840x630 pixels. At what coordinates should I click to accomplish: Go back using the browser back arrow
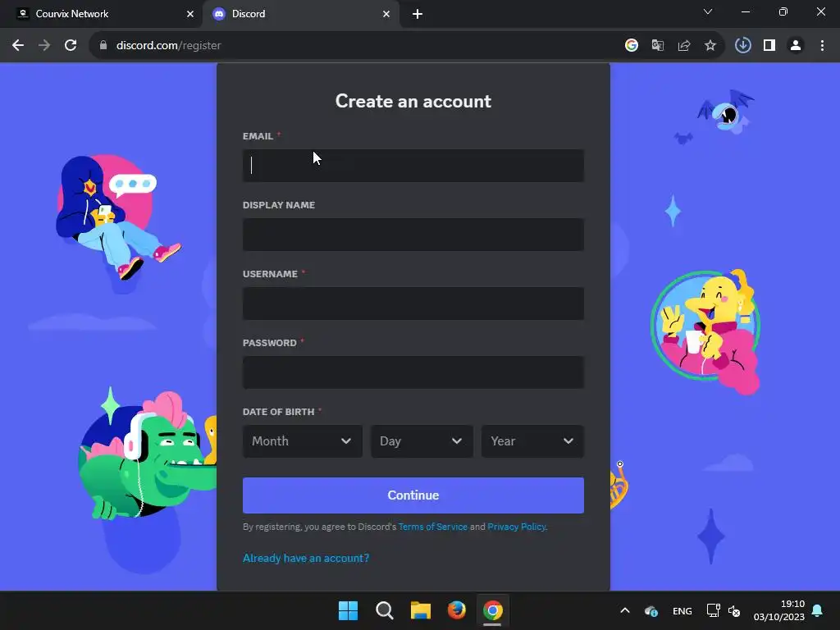[18, 46]
